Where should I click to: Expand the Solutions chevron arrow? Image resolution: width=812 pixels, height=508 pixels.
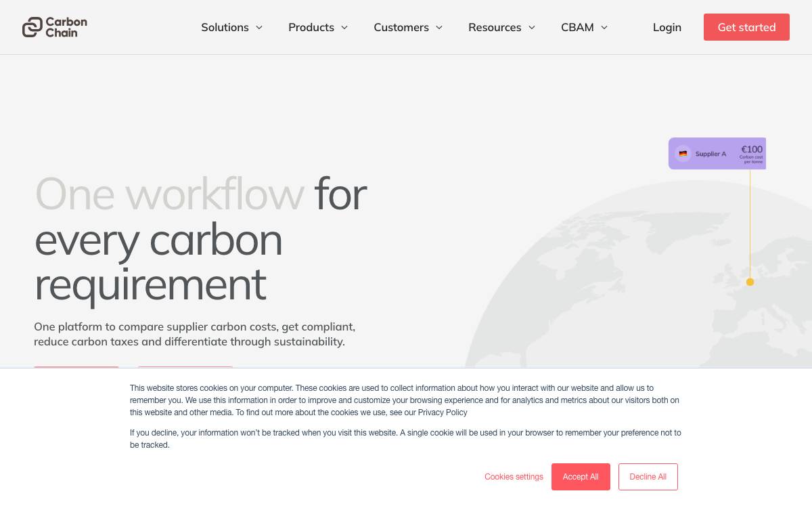258,28
